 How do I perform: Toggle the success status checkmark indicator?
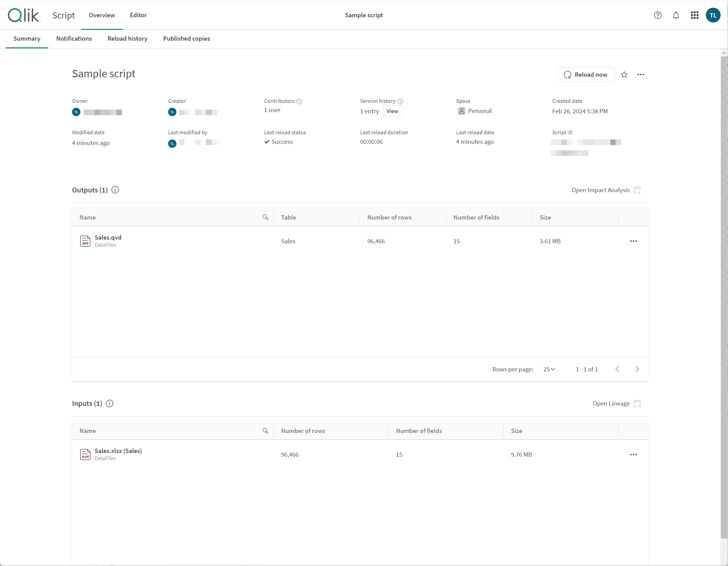(267, 141)
